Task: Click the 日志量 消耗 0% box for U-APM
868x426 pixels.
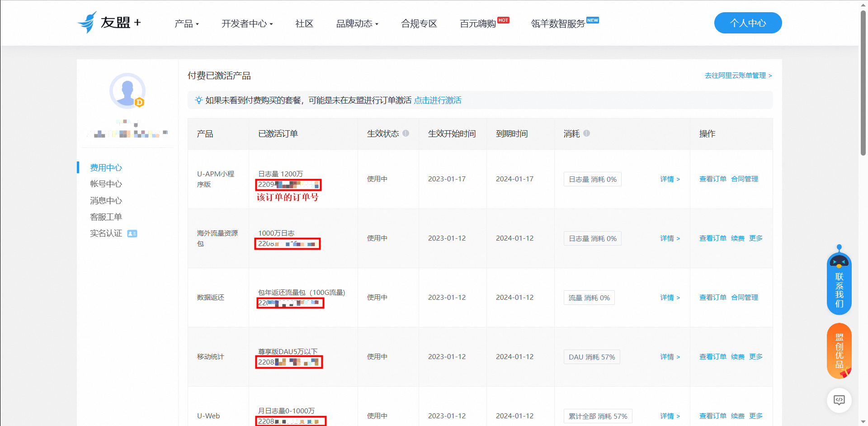Action: click(x=593, y=179)
